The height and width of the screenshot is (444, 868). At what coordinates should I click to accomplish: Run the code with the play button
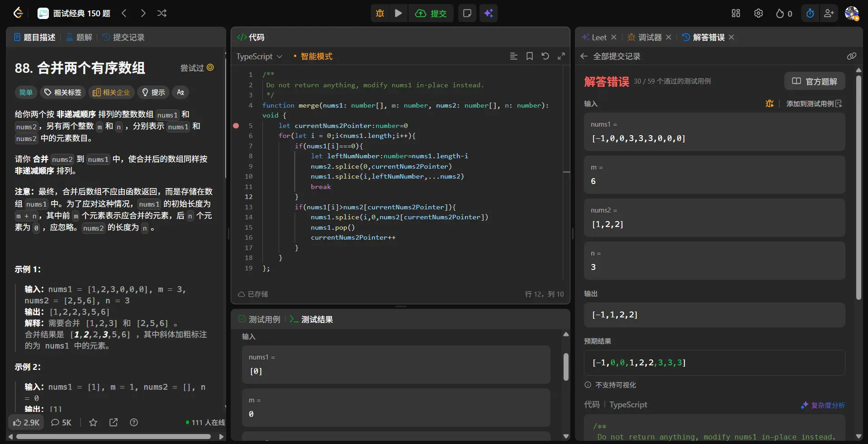(x=398, y=13)
